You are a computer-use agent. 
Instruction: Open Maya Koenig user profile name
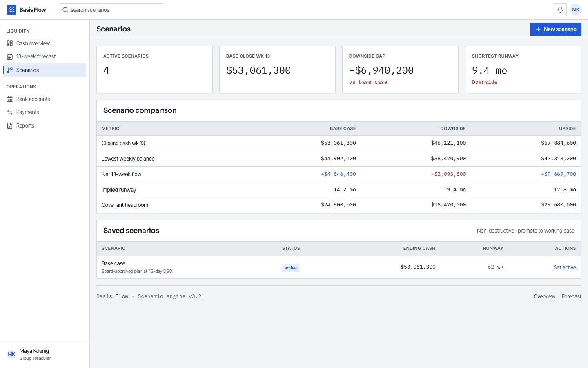(34, 351)
